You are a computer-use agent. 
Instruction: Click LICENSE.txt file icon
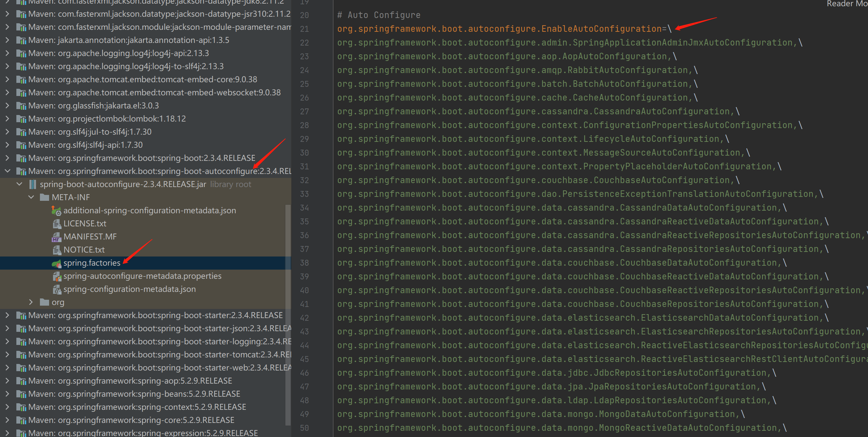56,223
